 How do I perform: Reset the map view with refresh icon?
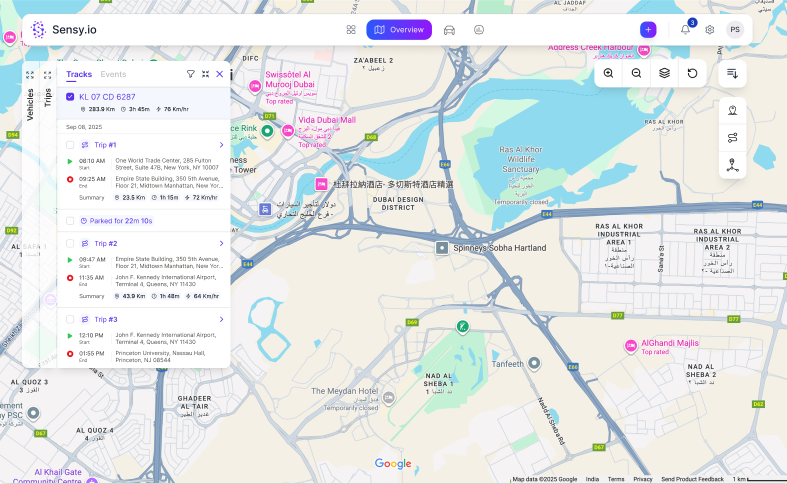[x=692, y=73]
